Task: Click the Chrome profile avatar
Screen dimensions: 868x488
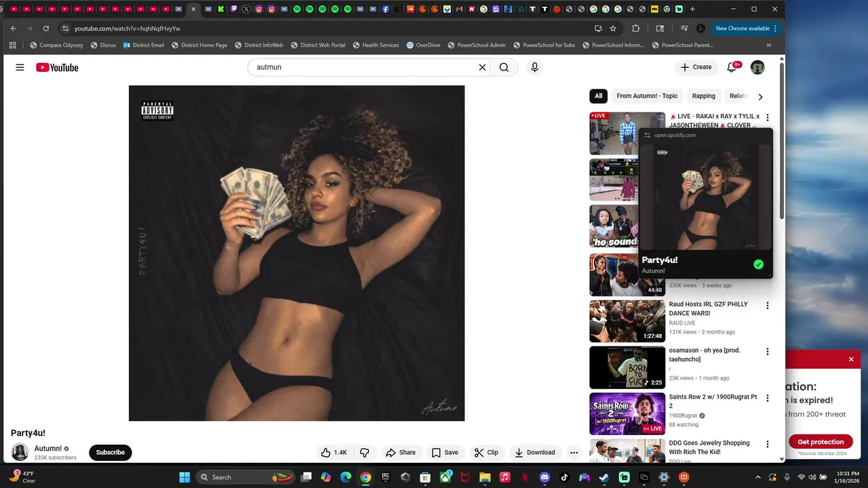Action: click(x=701, y=28)
